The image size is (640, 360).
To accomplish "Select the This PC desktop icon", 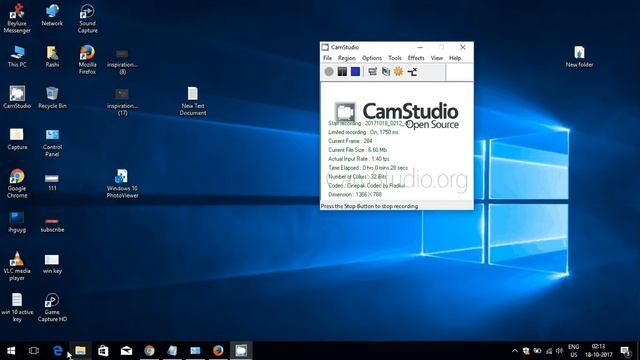I will coord(17,56).
